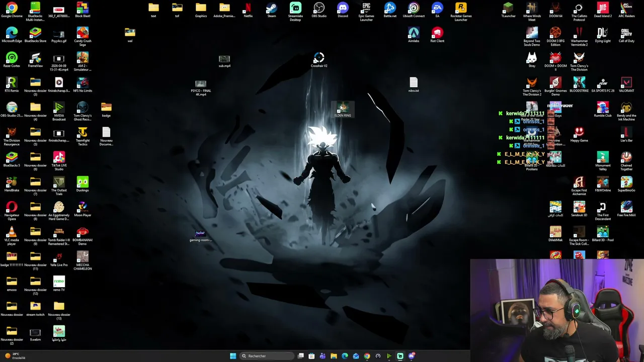Select the Crosshair V2 desktop icon
The height and width of the screenshot is (362, 644).
click(319, 60)
